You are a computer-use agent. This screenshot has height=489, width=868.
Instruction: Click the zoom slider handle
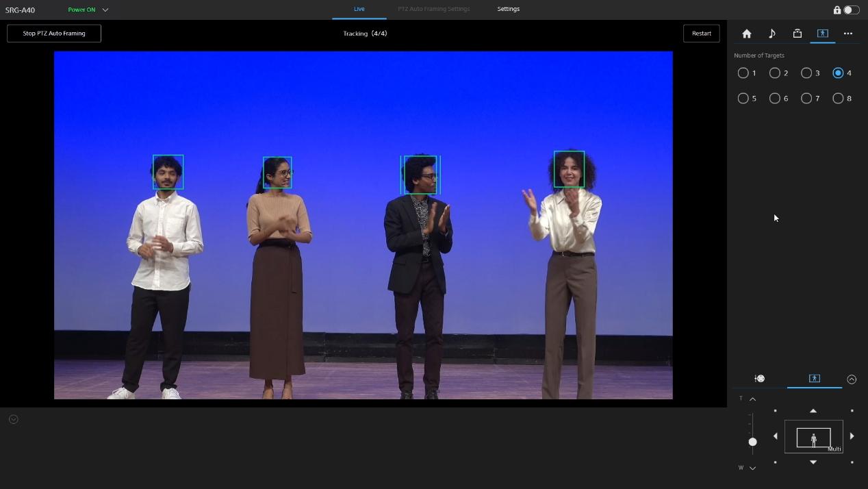(752, 442)
